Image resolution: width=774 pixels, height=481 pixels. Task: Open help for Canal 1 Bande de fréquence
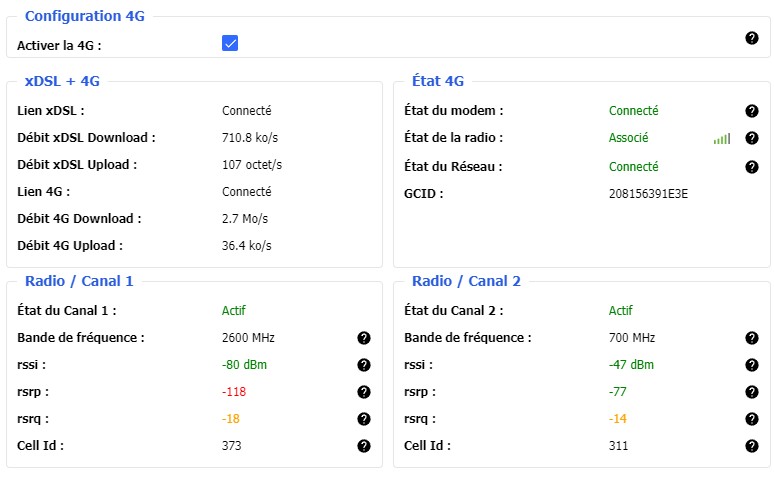click(364, 338)
